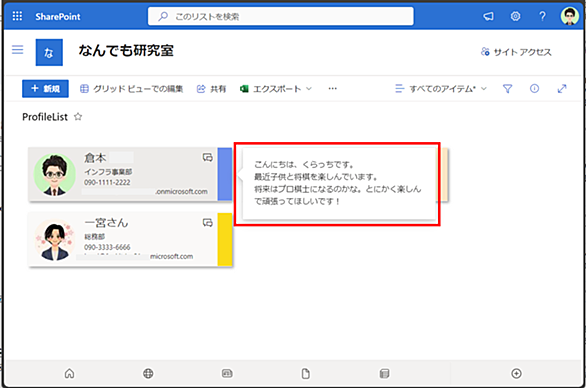
Task: Open the help question mark icon
Action: pos(542,16)
